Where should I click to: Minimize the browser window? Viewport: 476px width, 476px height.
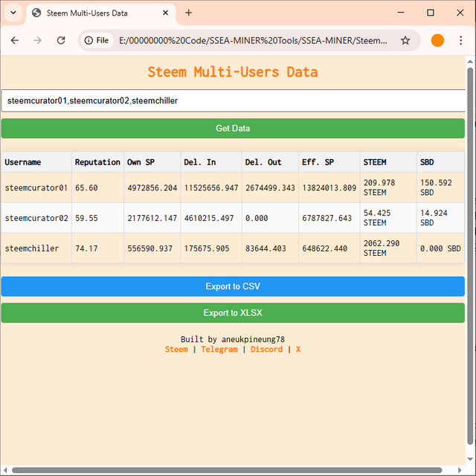point(401,13)
